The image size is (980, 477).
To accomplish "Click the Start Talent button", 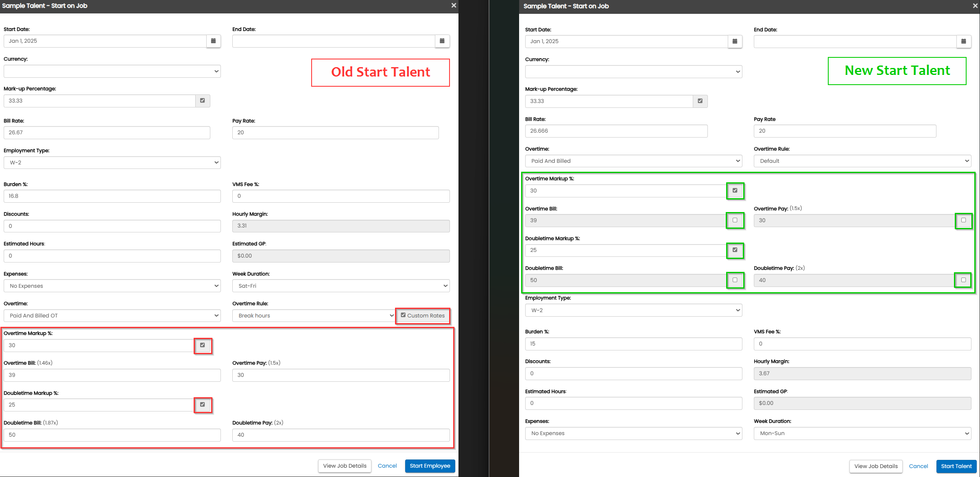I will [956, 466].
